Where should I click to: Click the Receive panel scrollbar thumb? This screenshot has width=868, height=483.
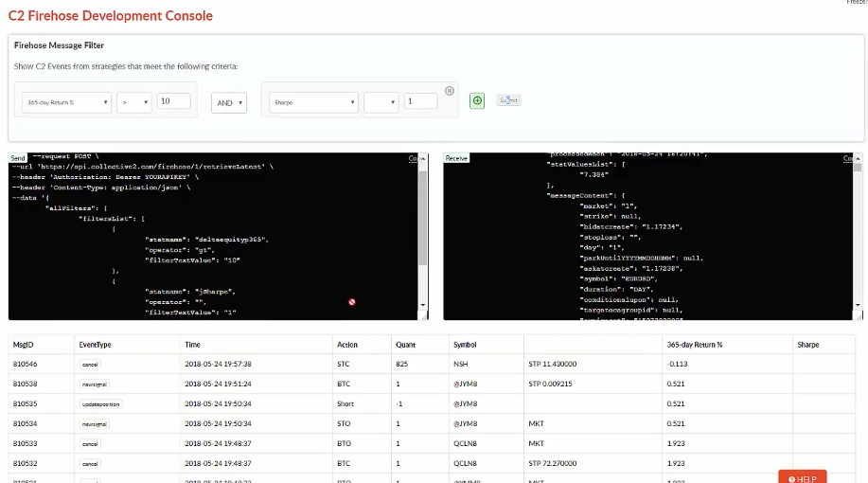pos(858,167)
